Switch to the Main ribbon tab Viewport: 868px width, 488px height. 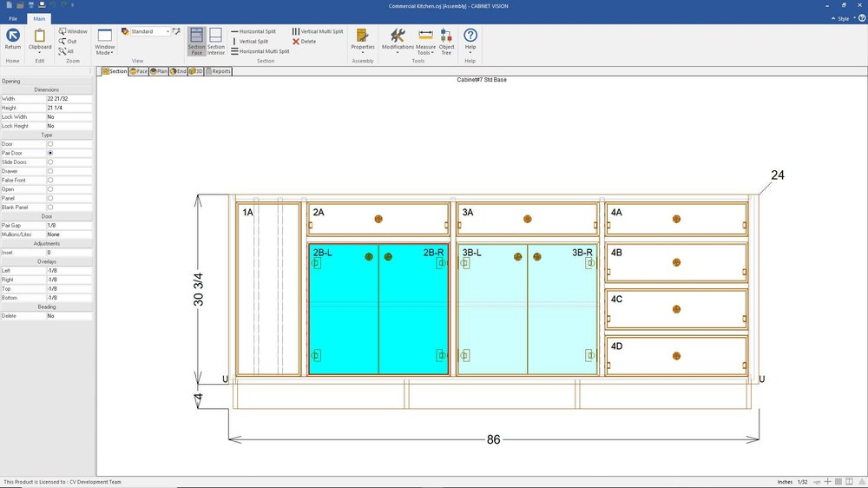(39, 19)
